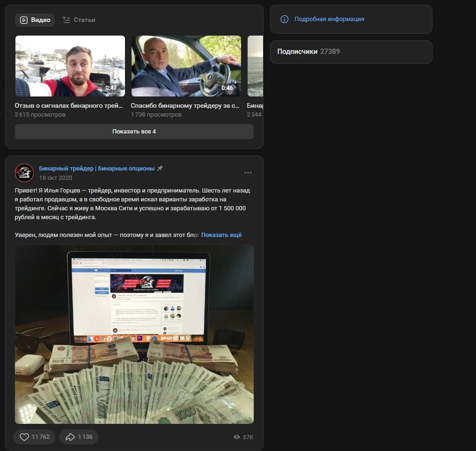Open the Видео tab
The image size is (476, 451).
[x=35, y=20]
